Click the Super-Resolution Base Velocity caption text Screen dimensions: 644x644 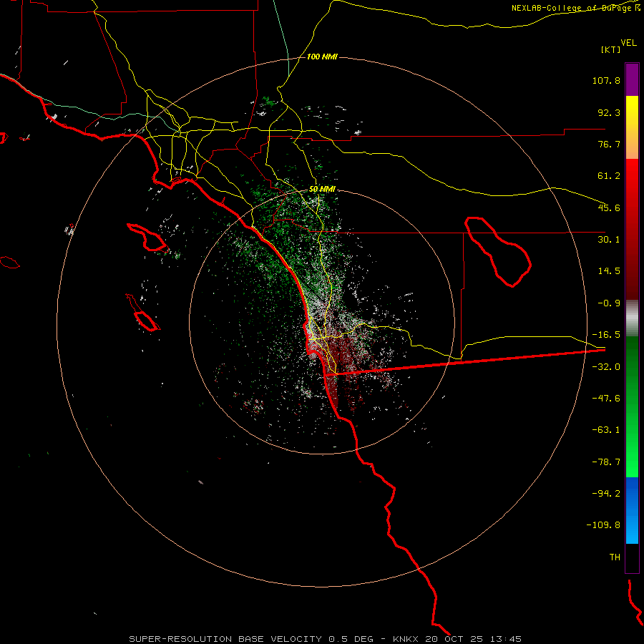click(x=326, y=639)
